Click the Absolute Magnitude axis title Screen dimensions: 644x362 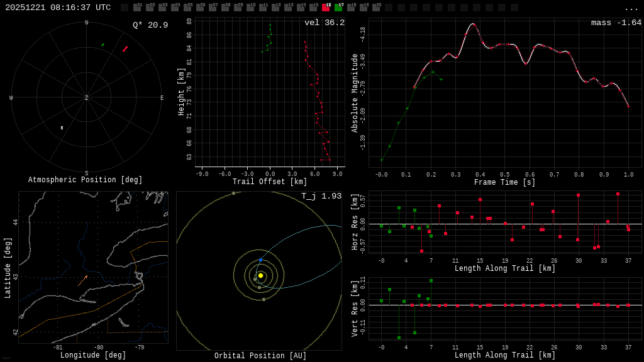pyautogui.click(x=355, y=93)
